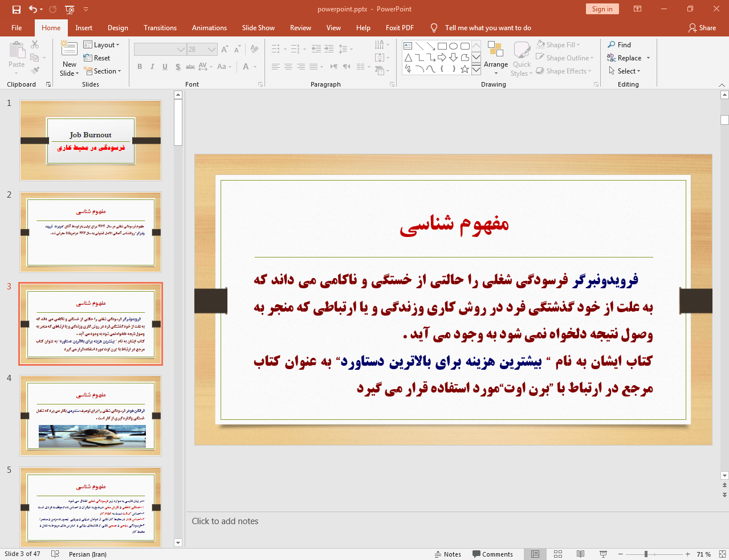729x560 pixels.
Task: Run spell check icon in status bar
Action: point(55,554)
